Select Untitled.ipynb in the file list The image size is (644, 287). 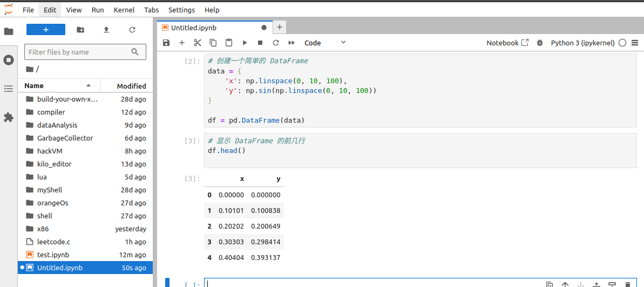[x=85, y=268]
